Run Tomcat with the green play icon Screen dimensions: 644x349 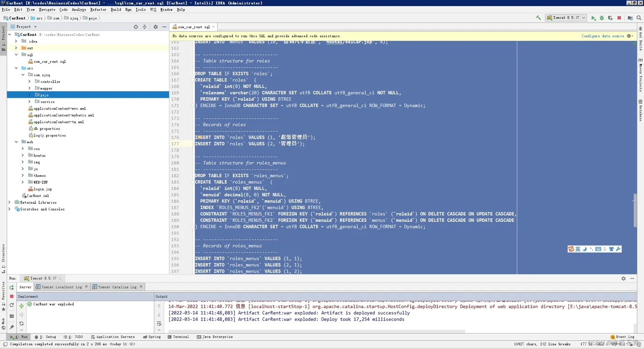(593, 18)
